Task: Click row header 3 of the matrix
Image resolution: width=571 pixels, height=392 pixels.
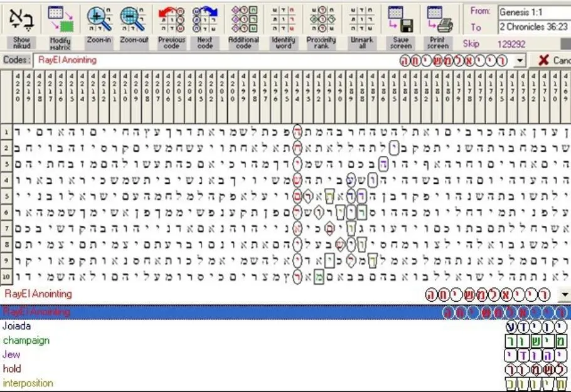Action: 6,164
